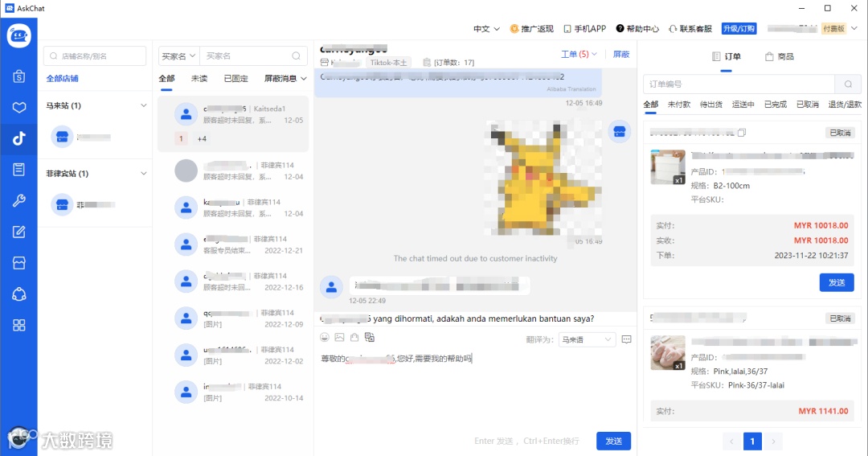The image size is (868, 456).
Task: Open the 翻译为 马来语 language dropdown
Action: pyautogui.click(x=586, y=339)
